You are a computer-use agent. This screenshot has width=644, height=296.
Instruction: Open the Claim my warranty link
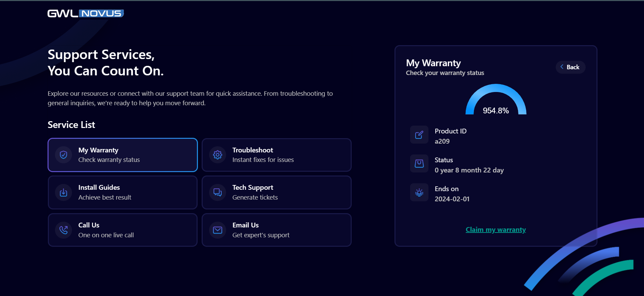(x=496, y=230)
